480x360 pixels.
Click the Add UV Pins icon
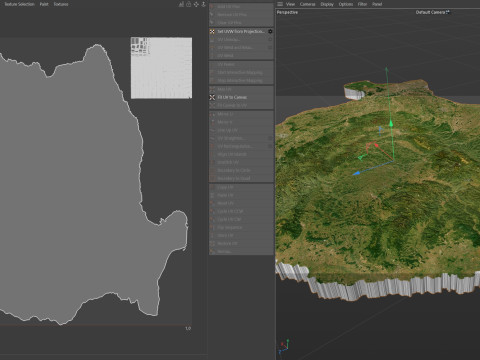click(x=212, y=6)
